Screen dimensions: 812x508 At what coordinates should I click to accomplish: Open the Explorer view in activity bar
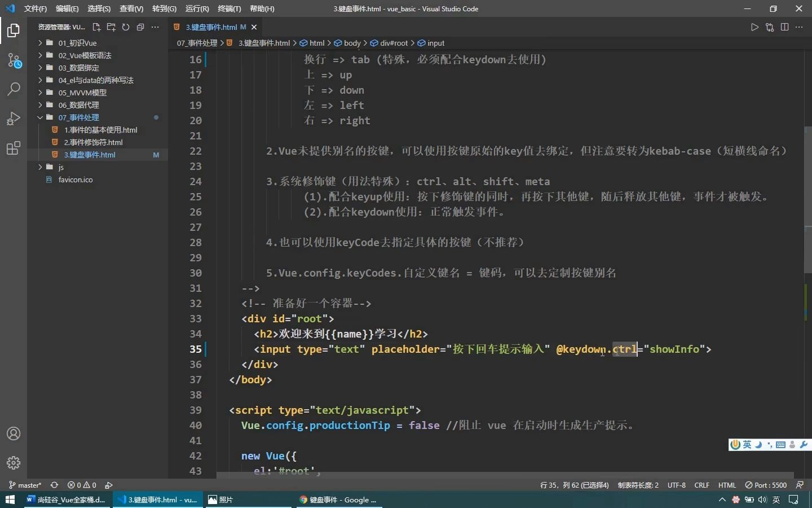click(14, 30)
